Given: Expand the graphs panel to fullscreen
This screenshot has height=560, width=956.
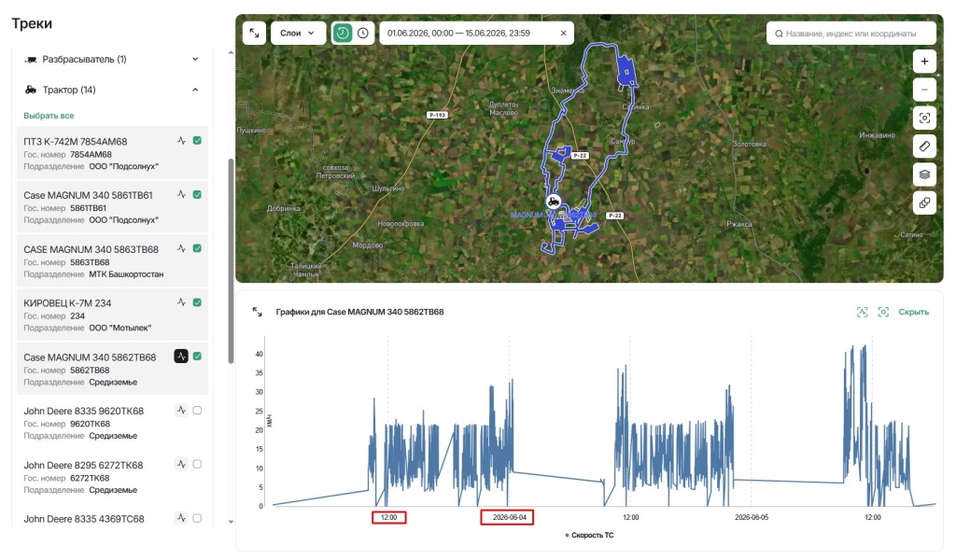Looking at the screenshot, I should pos(258,312).
